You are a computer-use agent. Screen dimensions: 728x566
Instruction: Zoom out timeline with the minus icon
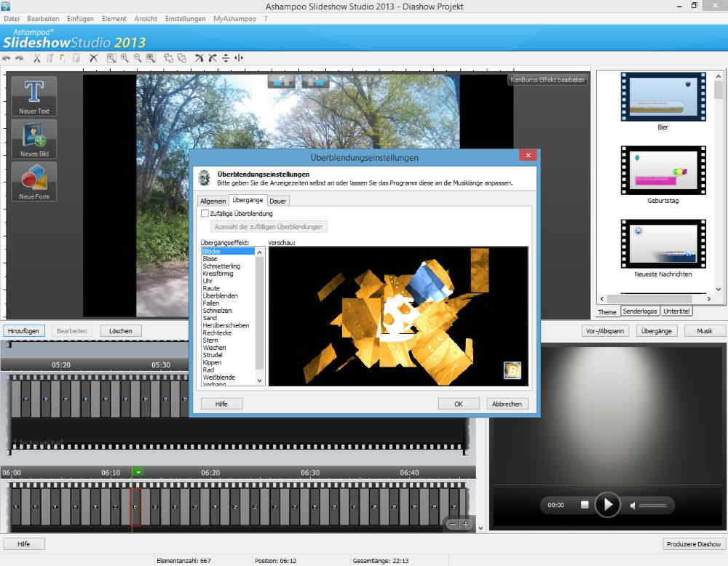click(452, 524)
